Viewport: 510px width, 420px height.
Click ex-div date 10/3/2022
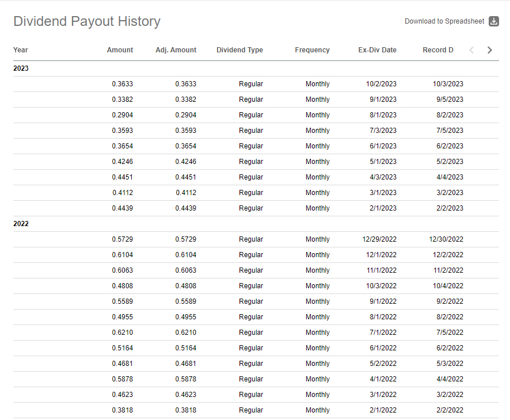tap(381, 286)
